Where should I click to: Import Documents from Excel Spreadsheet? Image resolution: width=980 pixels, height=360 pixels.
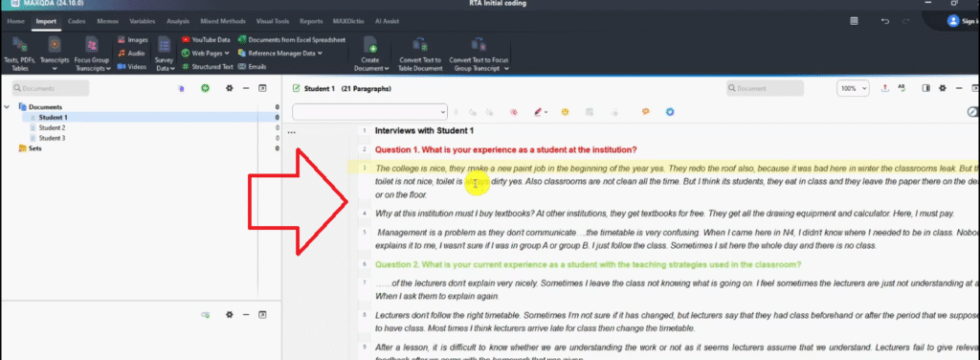291,40
